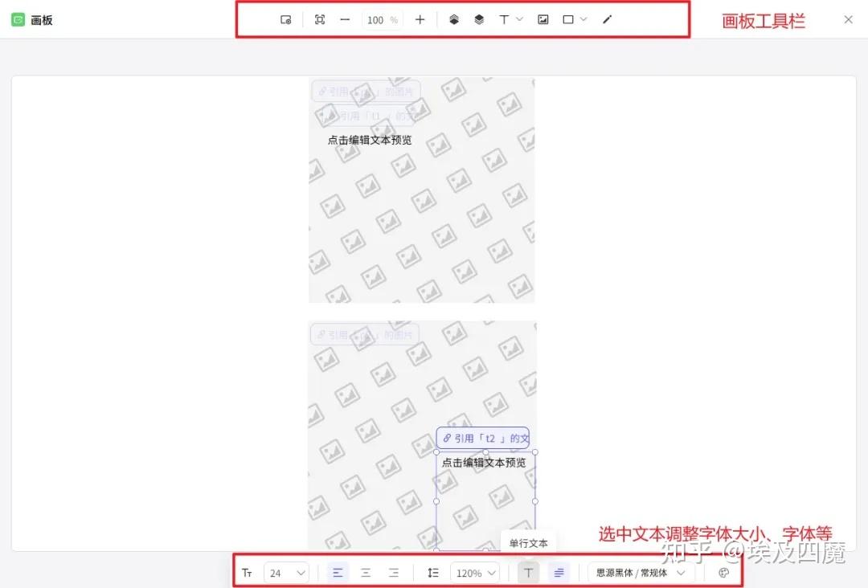Click the 100% zoom input field
Image resolution: width=868 pixels, height=588 pixels.
(x=383, y=20)
